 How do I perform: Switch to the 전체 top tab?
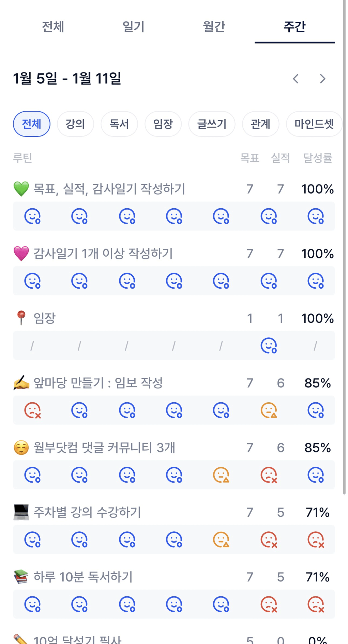53,27
